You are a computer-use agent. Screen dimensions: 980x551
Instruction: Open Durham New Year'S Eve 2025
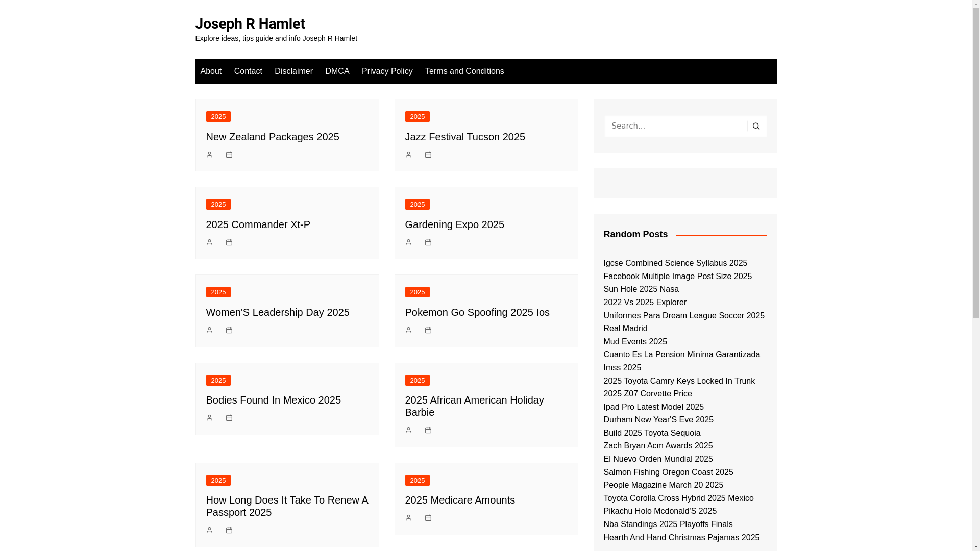pos(658,420)
